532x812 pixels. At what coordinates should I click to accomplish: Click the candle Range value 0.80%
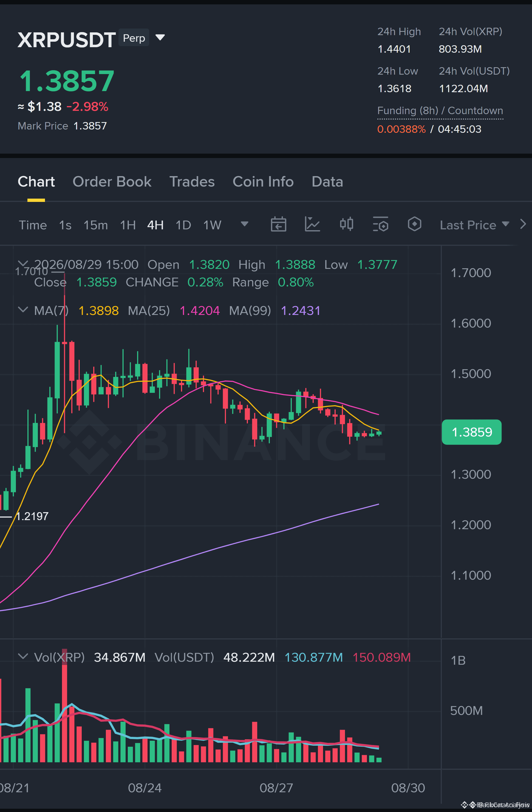pyautogui.click(x=296, y=282)
